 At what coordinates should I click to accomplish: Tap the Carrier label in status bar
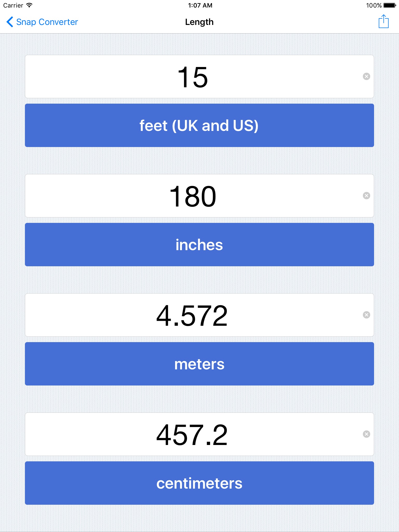point(13,5)
